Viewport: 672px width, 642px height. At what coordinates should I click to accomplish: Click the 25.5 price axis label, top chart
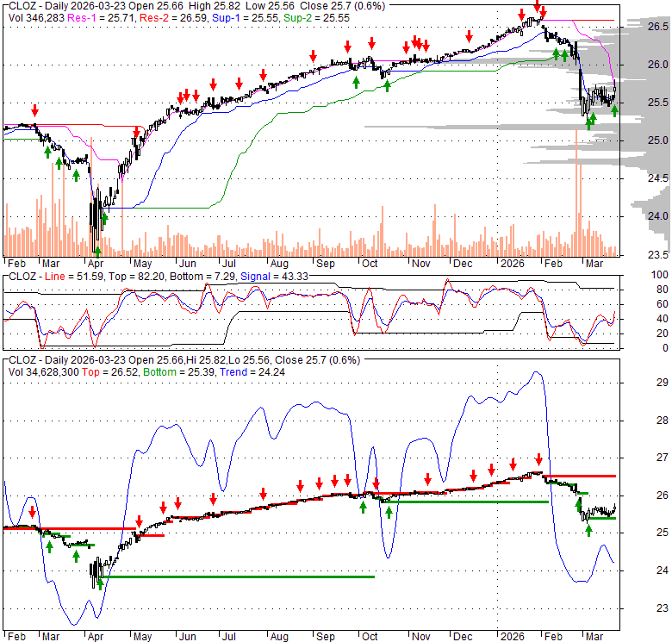coord(657,102)
